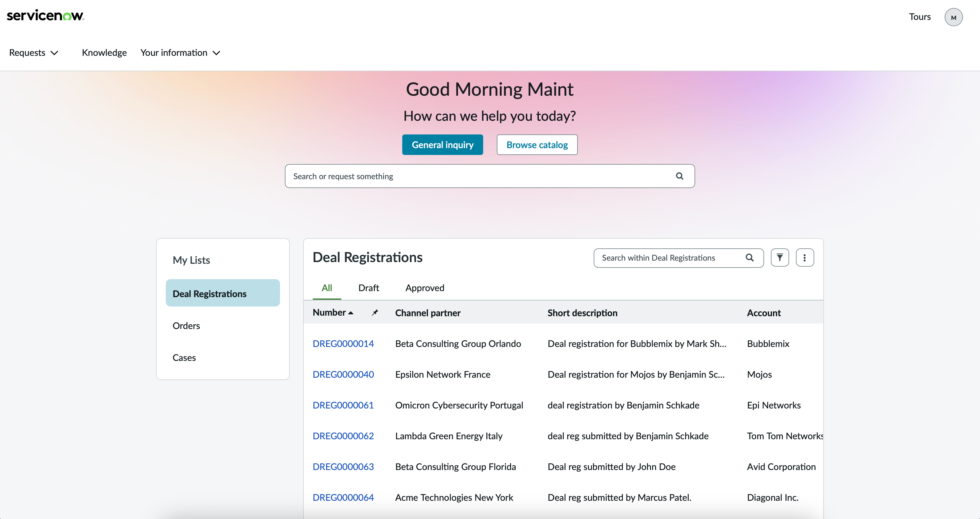Click the My Lists heading
This screenshot has height=519, width=980.
tap(191, 260)
